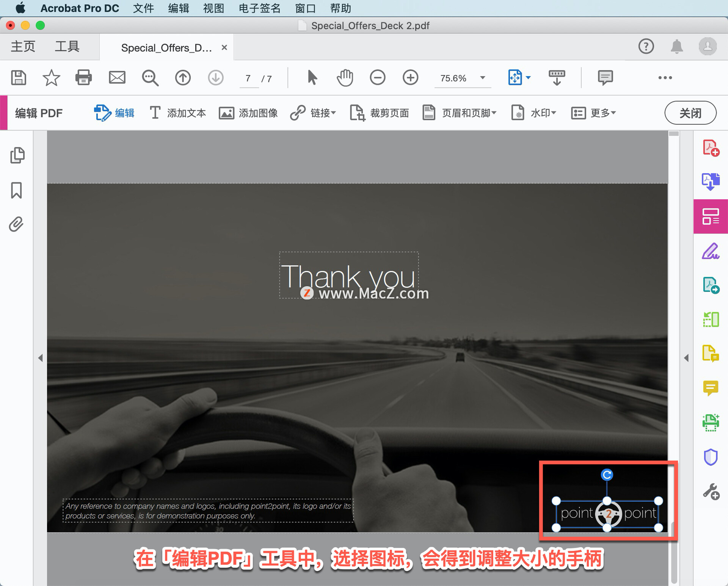This screenshot has height=586, width=728.
Task: Save the file with the floppy disk icon
Action: [x=19, y=78]
